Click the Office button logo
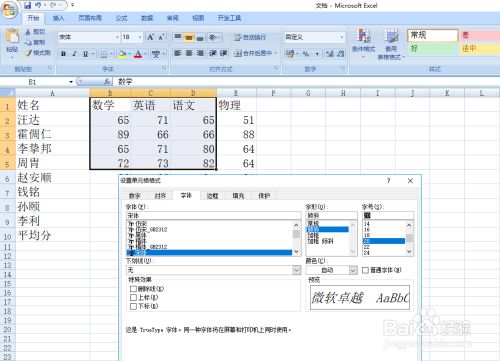The height and width of the screenshot is (361, 500). 9,10
